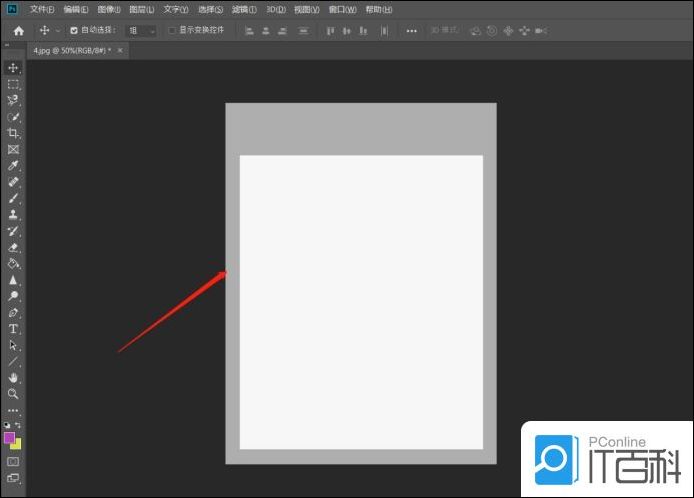Viewport: 694px width, 498px height.
Task: Open the 图层(L) menu
Action: coord(142,9)
